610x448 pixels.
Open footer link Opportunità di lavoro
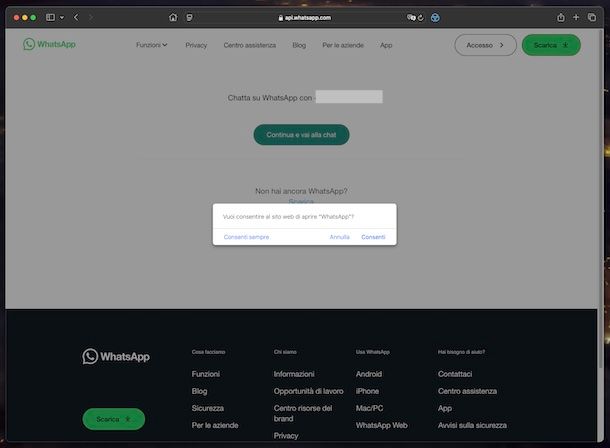click(x=309, y=391)
